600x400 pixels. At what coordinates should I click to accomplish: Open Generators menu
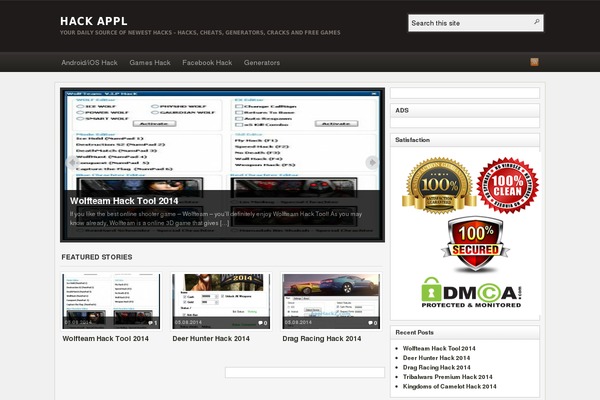[262, 62]
